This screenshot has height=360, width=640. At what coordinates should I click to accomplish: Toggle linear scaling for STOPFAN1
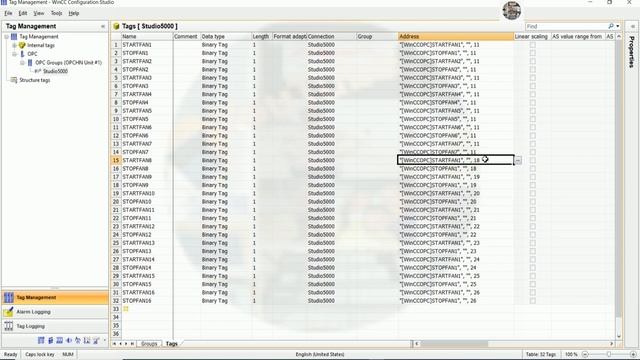(x=533, y=53)
